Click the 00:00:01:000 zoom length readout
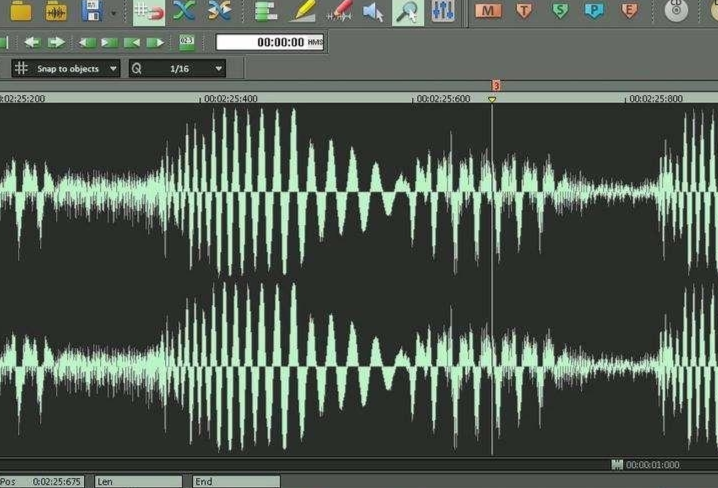 (x=652, y=465)
